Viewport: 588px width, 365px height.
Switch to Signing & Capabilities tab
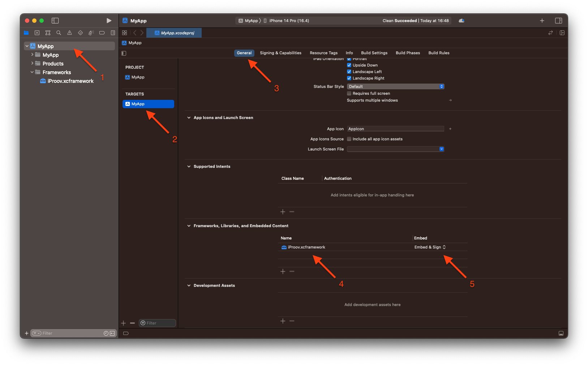(280, 53)
